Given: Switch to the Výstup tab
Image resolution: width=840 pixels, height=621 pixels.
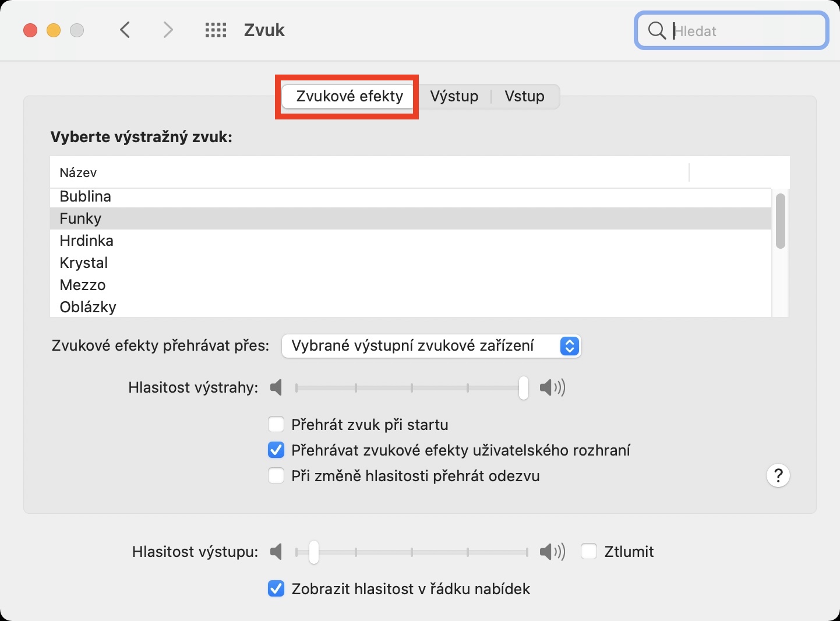Looking at the screenshot, I should 454,96.
